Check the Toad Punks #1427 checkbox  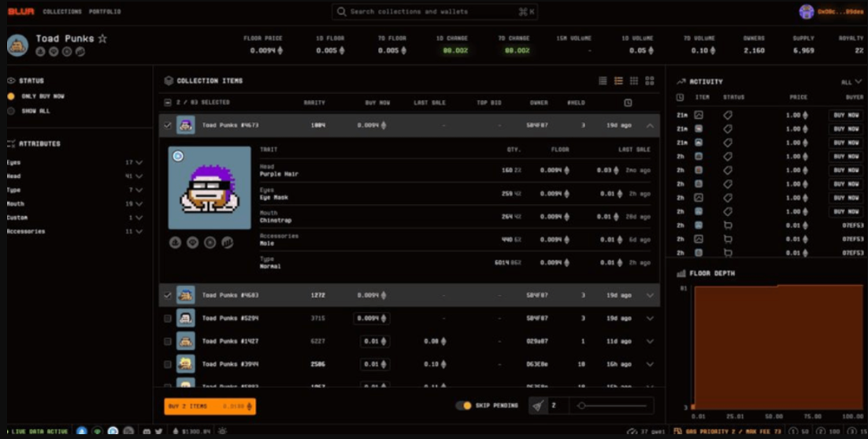point(168,341)
